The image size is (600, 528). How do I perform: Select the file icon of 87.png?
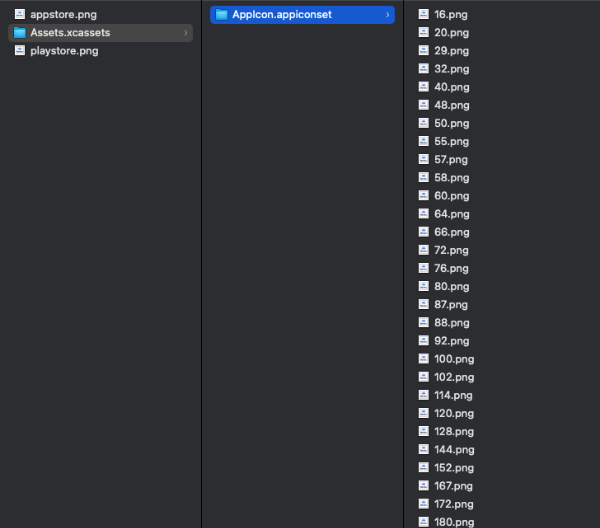coord(424,304)
